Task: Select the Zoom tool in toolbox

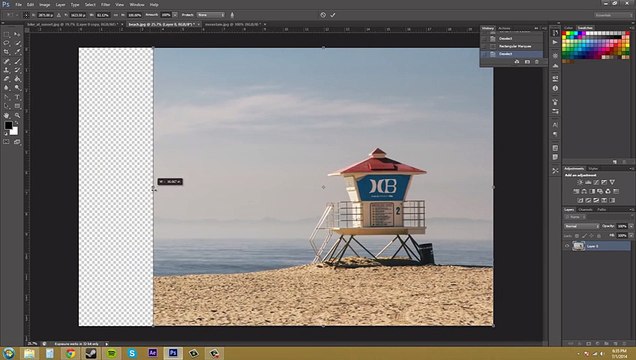Action: click(17, 115)
